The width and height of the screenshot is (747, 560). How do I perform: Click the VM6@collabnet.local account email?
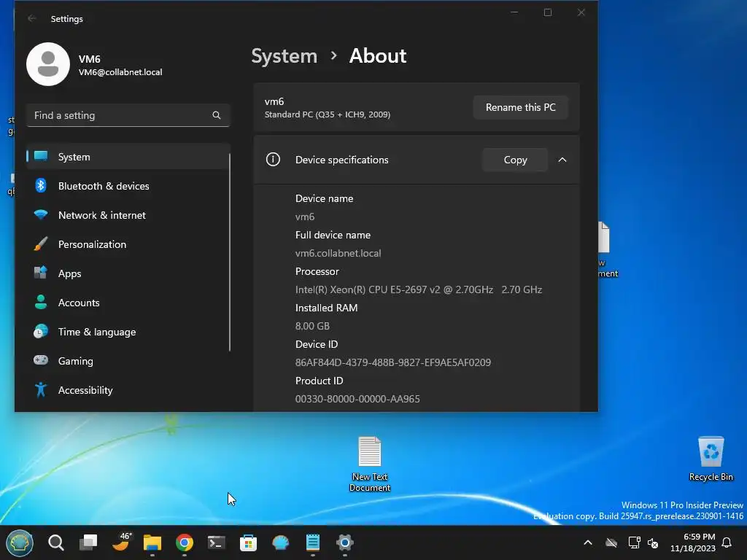[x=120, y=72]
